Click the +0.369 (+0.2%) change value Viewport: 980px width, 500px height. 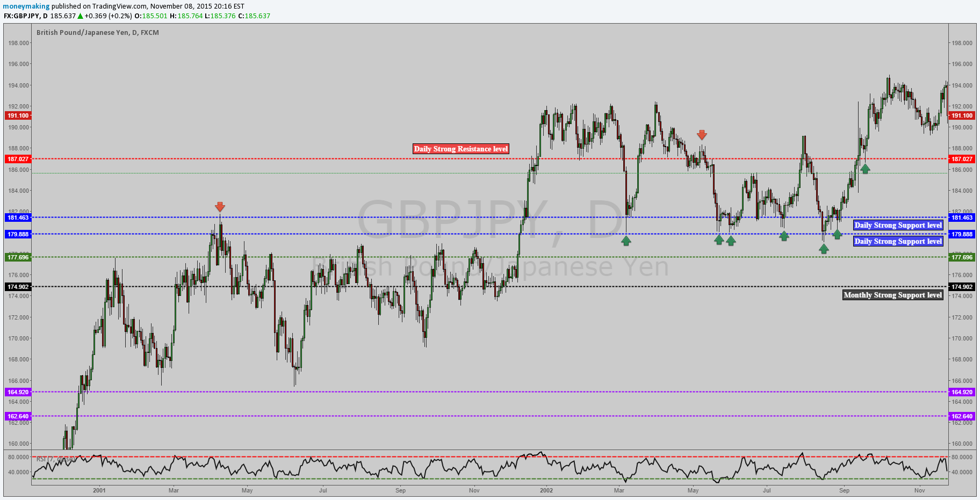108,16
